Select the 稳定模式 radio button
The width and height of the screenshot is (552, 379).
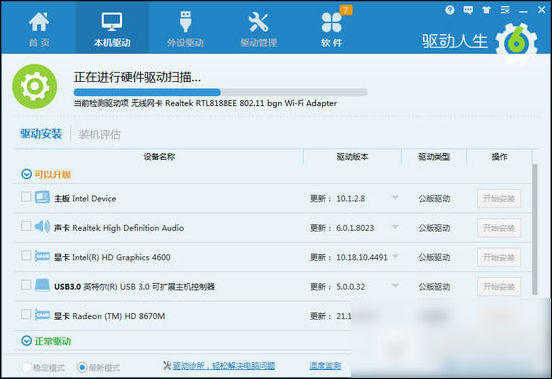click(26, 368)
